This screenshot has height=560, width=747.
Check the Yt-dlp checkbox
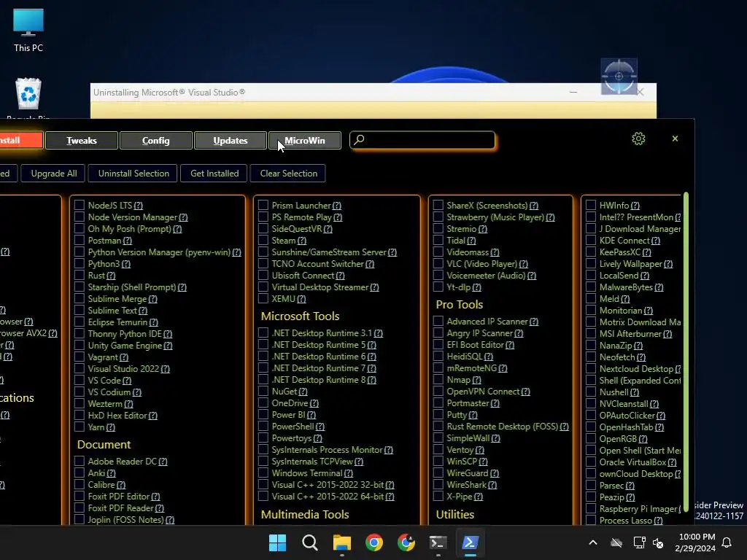(x=438, y=287)
